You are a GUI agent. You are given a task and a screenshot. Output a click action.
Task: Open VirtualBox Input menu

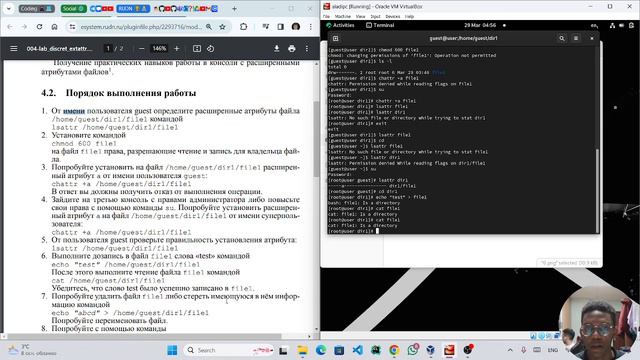tap(376, 16)
